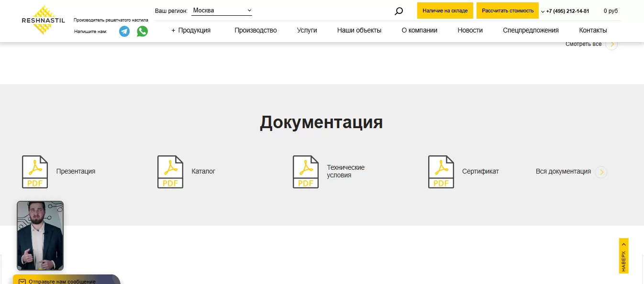The width and height of the screenshot is (644, 284).
Task: Open the Сертификат PDF icon
Action: pos(441,172)
